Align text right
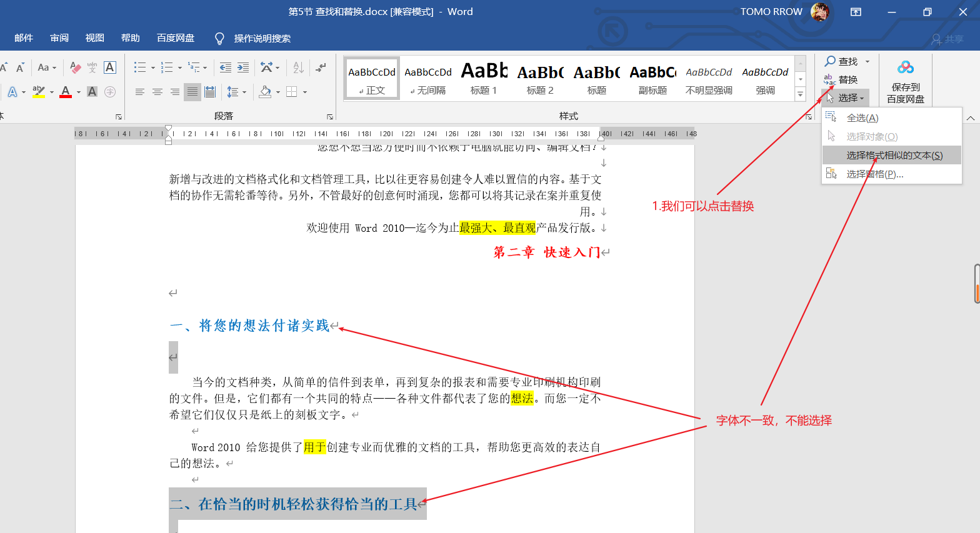The height and width of the screenshot is (533, 980). coord(175,92)
